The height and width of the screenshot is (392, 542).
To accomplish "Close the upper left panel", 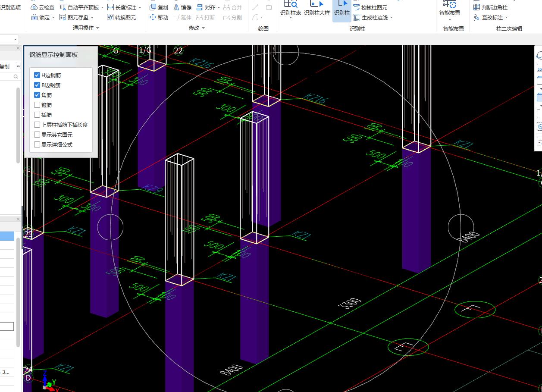I will point(18,48).
